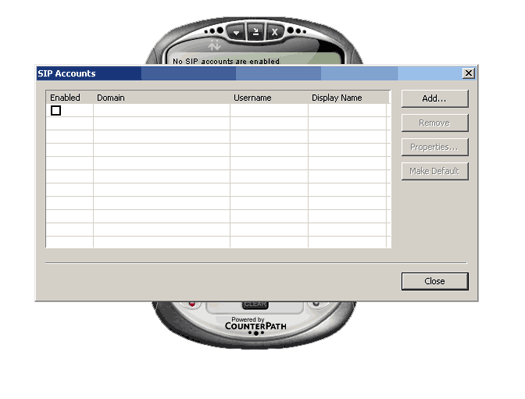Tick the Enabled checkbox in first row

click(x=56, y=110)
